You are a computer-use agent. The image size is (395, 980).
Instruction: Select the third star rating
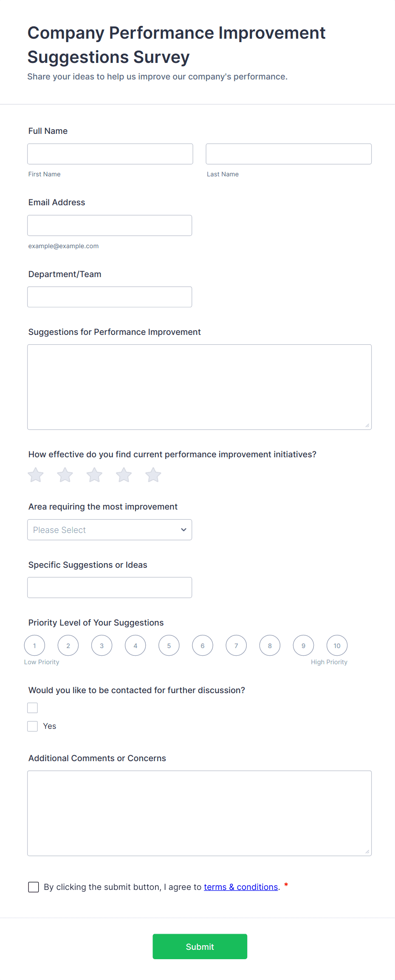point(94,475)
